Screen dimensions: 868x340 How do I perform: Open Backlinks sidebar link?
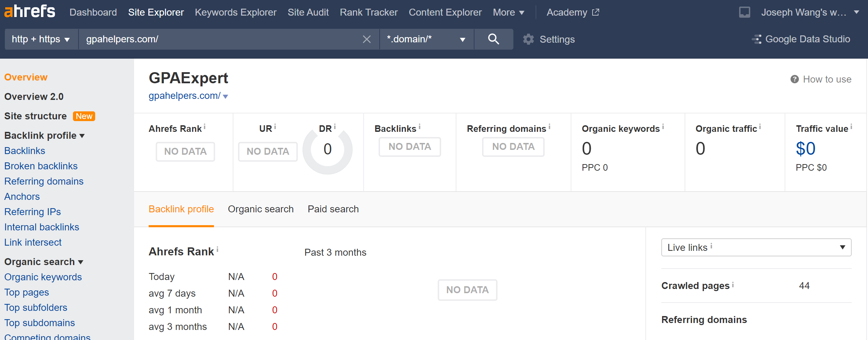point(25,151)
